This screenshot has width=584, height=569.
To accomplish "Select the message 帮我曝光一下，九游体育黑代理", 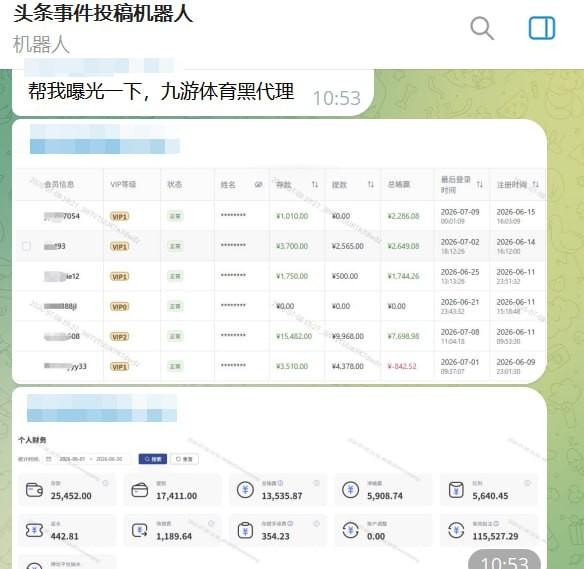I will click(161, 92).
